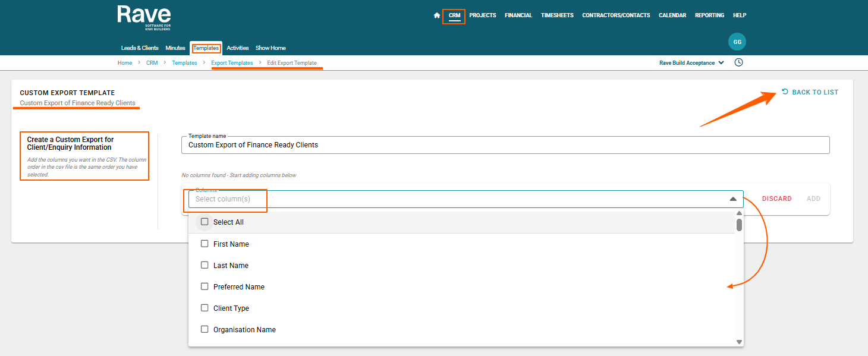Screen dimensions: 868x356
Task: Click the scrollbar up arrow in column list
Action: (x=739, y=213)
